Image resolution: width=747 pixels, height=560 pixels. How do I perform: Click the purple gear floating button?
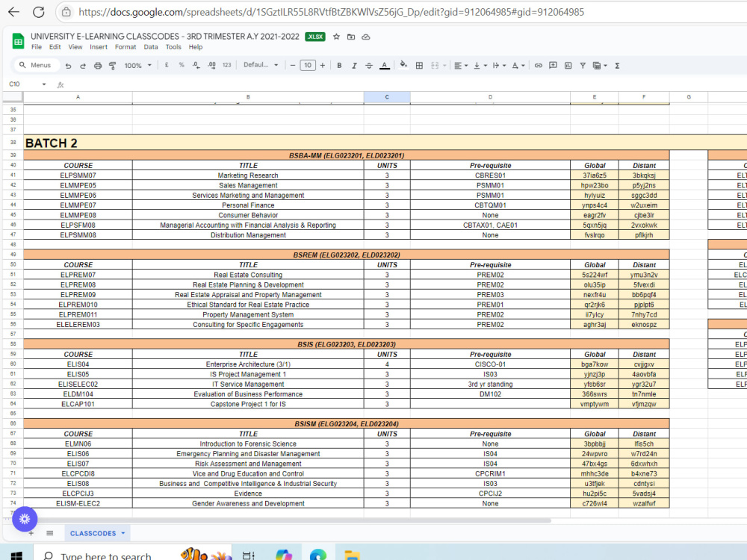pos(25,519)
